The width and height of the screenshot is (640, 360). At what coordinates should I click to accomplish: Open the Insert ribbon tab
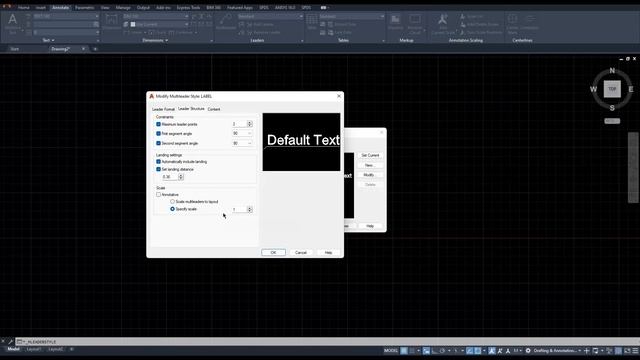[40, 8]
